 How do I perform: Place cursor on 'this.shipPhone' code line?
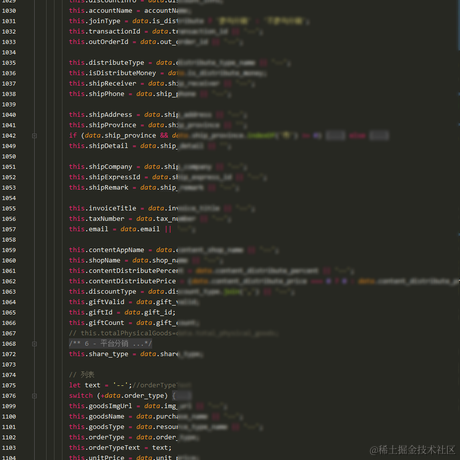[x=150, y=94]
